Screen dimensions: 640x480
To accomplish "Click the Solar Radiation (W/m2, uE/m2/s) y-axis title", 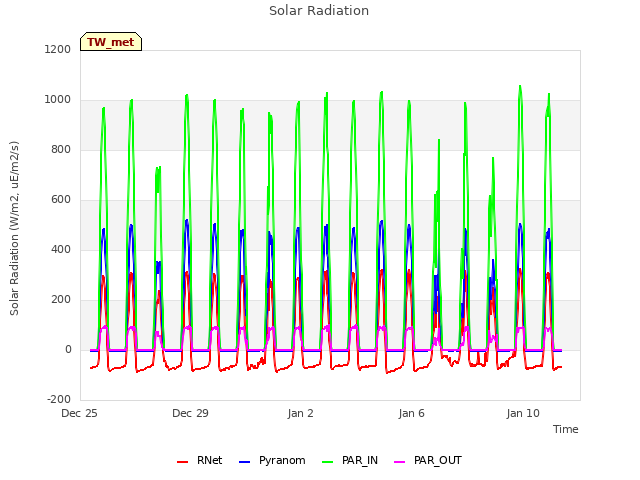I will click(x=14, y=228).
